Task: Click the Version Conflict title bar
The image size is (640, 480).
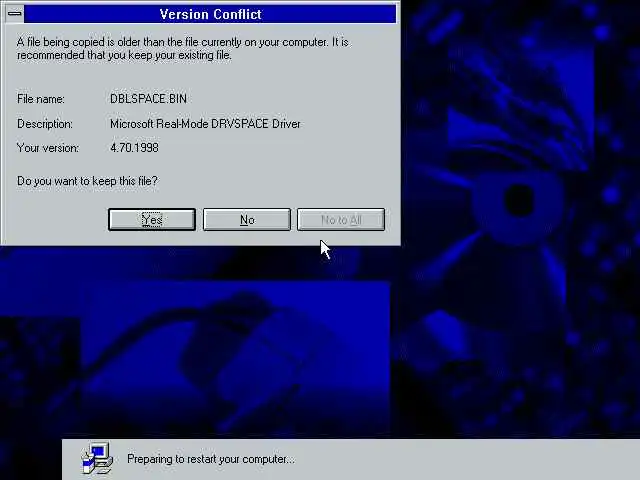Action: [x=210, y=14]
